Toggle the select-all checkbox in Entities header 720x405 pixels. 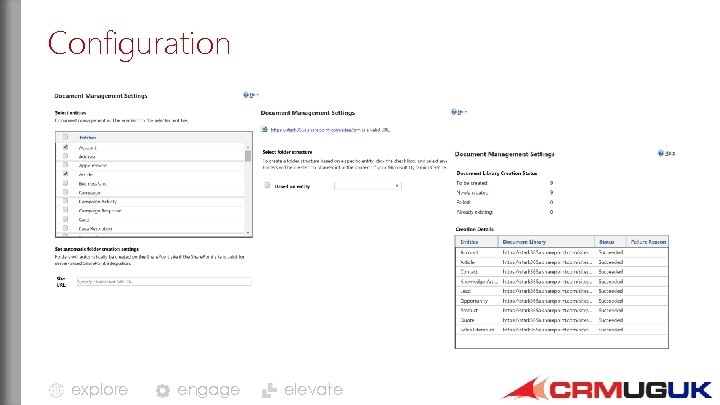point(65,137)
